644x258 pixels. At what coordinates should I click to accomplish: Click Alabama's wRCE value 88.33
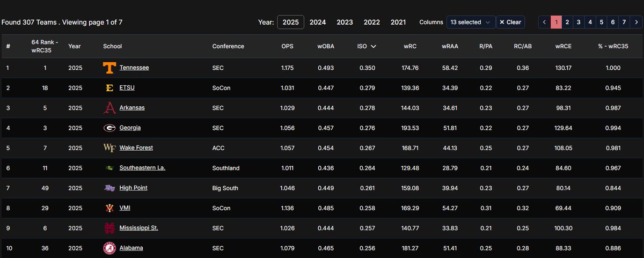click(563, 248)
